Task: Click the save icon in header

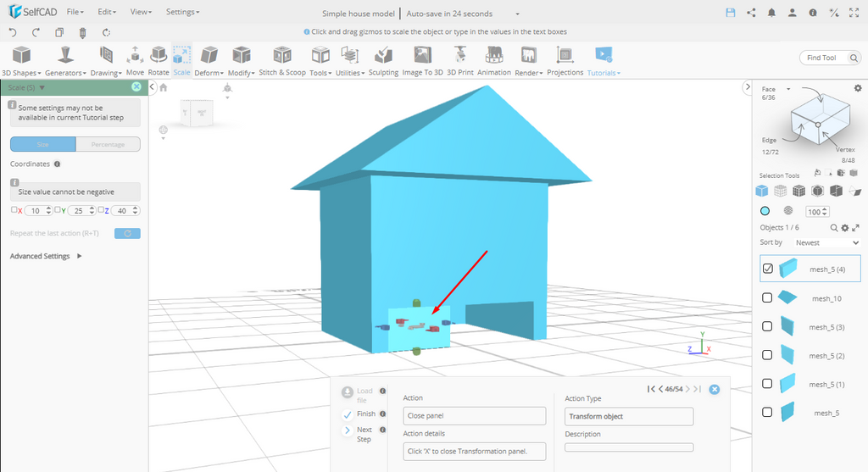Action: click(731, 13)
